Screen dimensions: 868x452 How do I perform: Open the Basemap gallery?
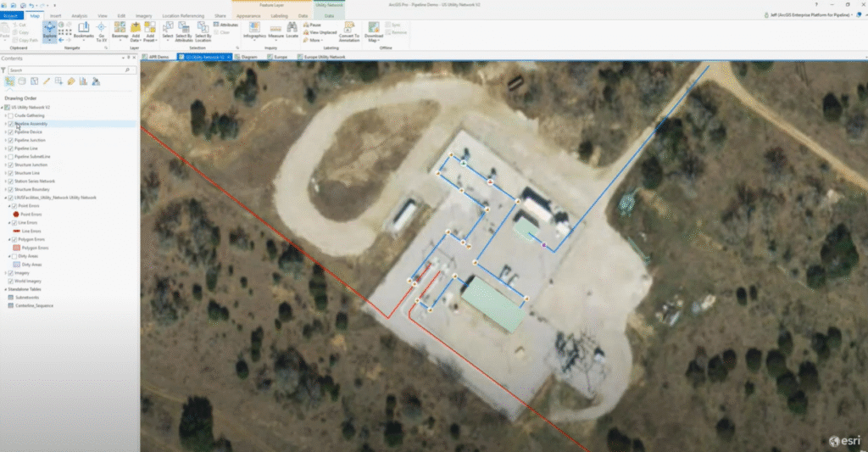(x=120, y=31)
